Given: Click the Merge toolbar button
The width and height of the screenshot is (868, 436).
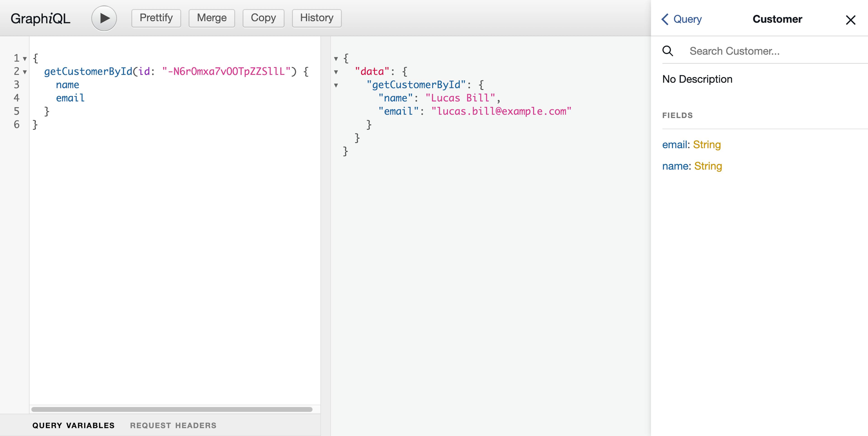Looking at the screenshot, I should pyautogui.click(x=212, y=17).
